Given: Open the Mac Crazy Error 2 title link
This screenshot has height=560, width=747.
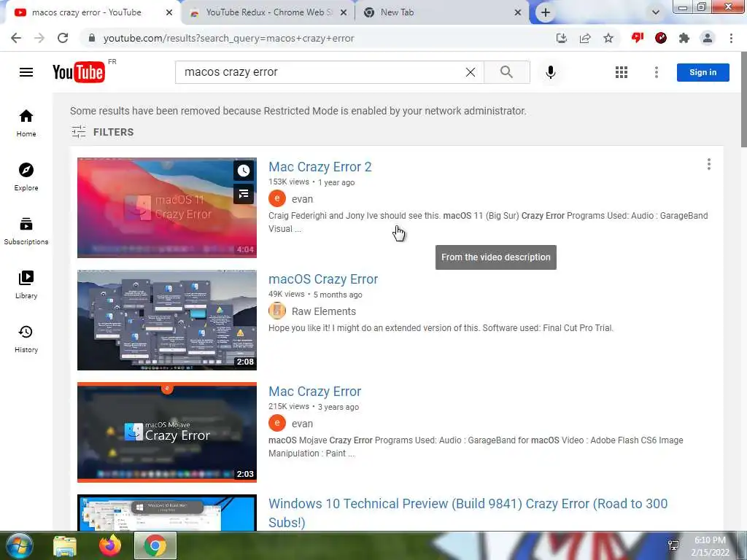Looking at the screenshot, I should (x=320, y=167).
